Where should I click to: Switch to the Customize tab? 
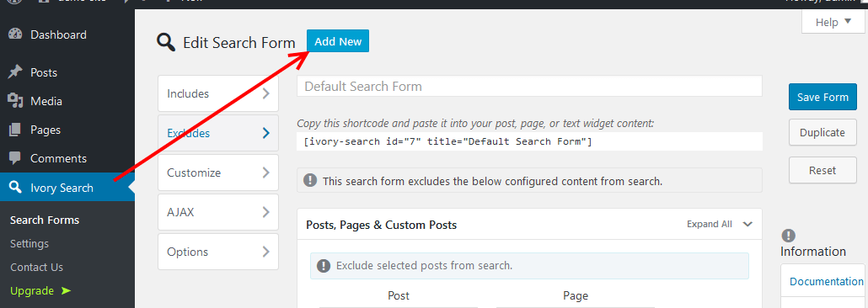tap(218, 173)
